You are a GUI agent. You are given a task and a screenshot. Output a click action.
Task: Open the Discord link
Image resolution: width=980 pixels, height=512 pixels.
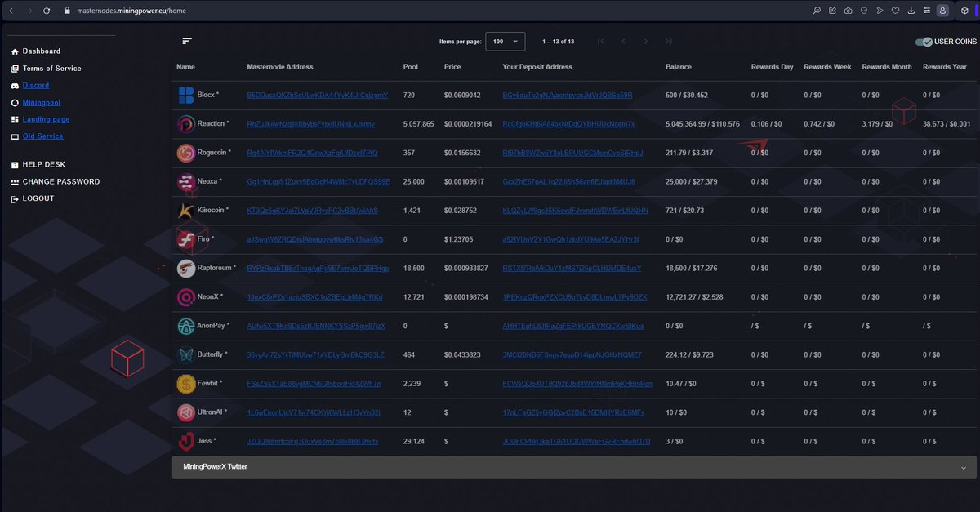(36, 86)
